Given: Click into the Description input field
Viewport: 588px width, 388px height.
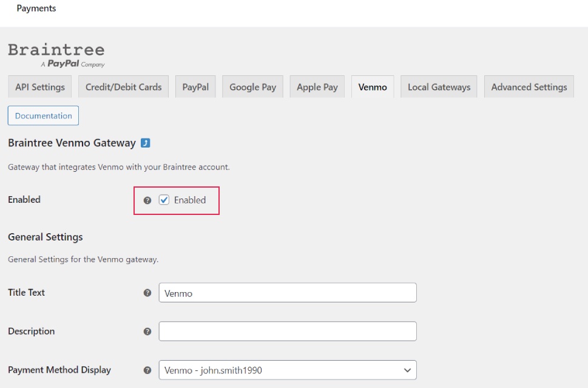Looking at the screenshot, I should coord(288,332).
